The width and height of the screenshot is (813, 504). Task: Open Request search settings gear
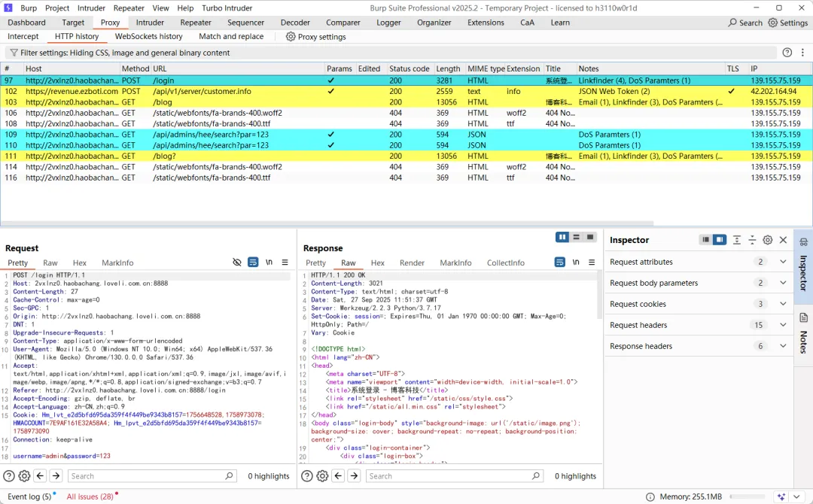tap(24, 476)
